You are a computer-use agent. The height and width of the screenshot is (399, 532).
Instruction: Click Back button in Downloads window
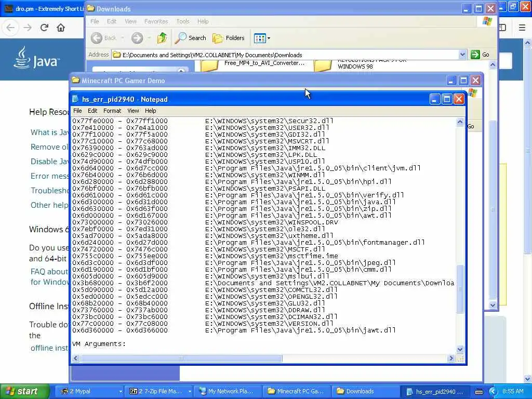coord(104,38)
